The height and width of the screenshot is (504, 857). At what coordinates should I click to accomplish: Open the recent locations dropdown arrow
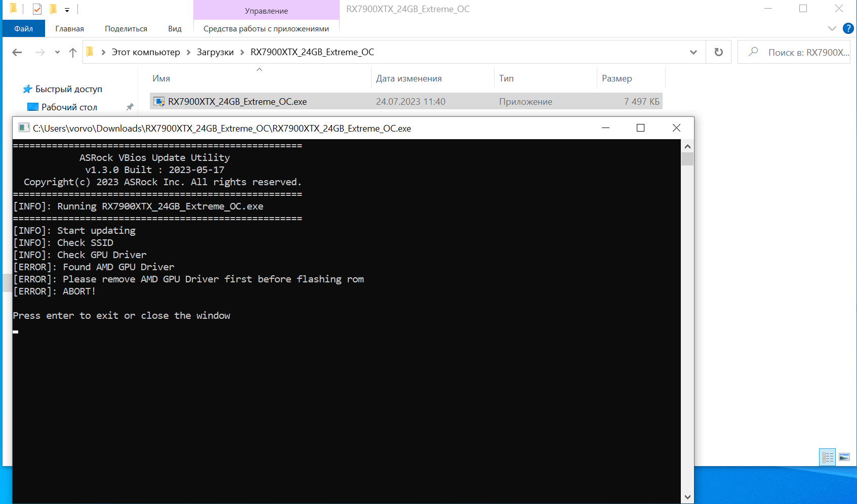point(57,52)
